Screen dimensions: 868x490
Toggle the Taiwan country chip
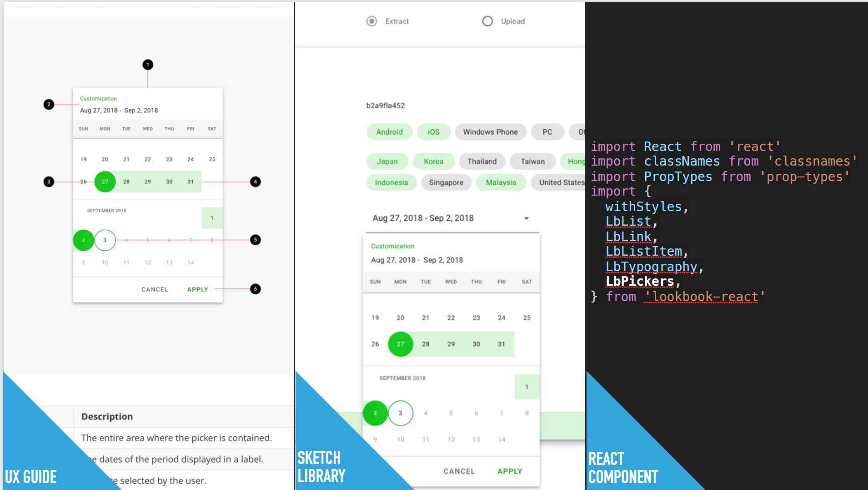click(533, 162)
